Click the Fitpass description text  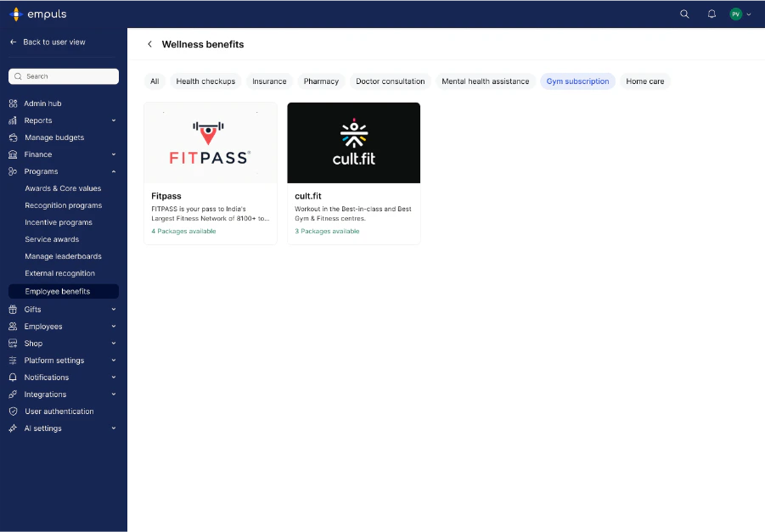pyautogui.click(x=211, y=214)
